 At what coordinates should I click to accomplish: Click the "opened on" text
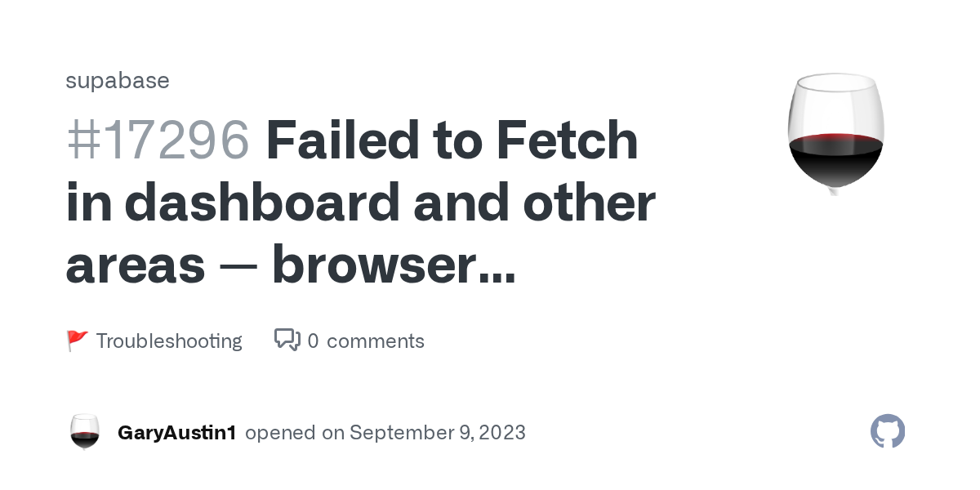pyautogui.click(x=294, y=432)
